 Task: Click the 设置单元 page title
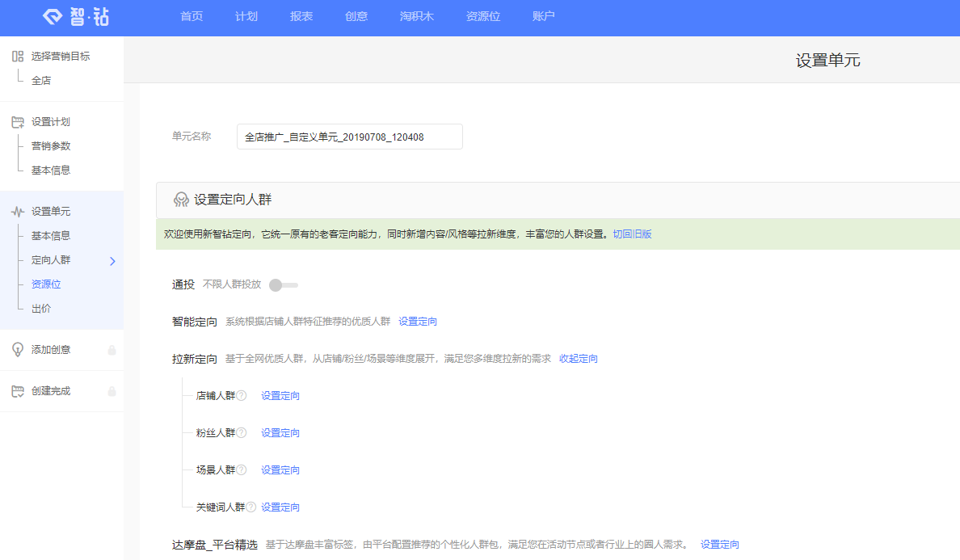click(x=827, y=61)
